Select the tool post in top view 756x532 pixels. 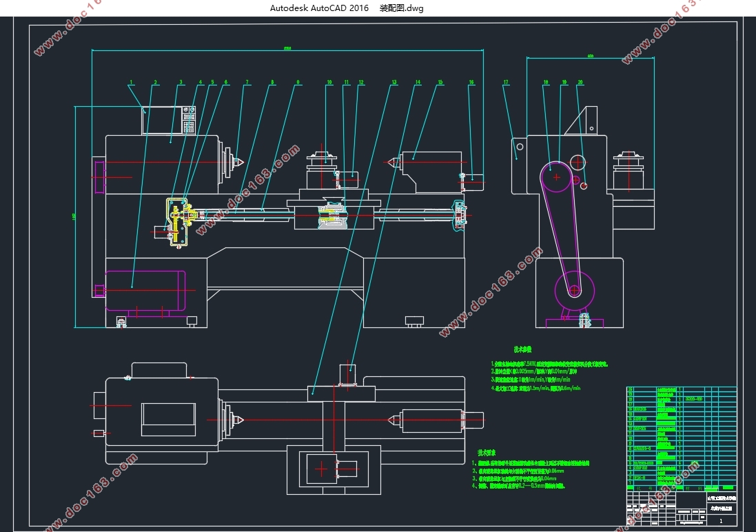coord(347,376)
